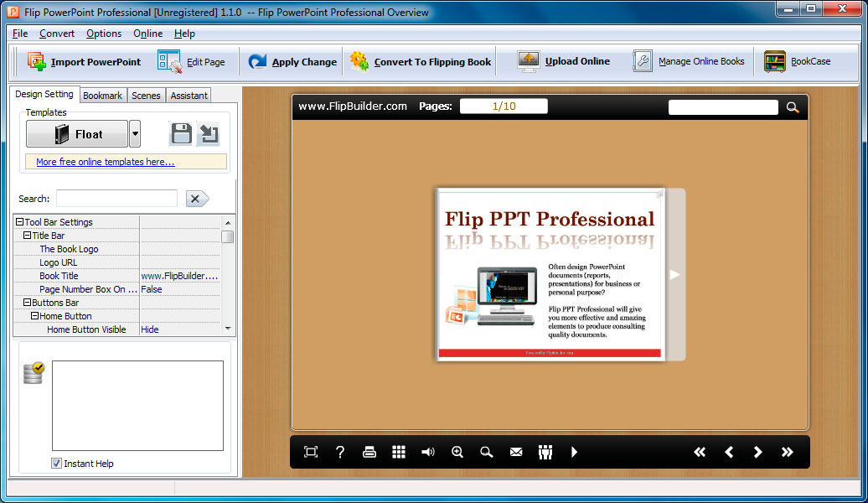Viewport: 868px width, 503px height.
Task: Print the flipbook using printer icon
Action: 369,452
